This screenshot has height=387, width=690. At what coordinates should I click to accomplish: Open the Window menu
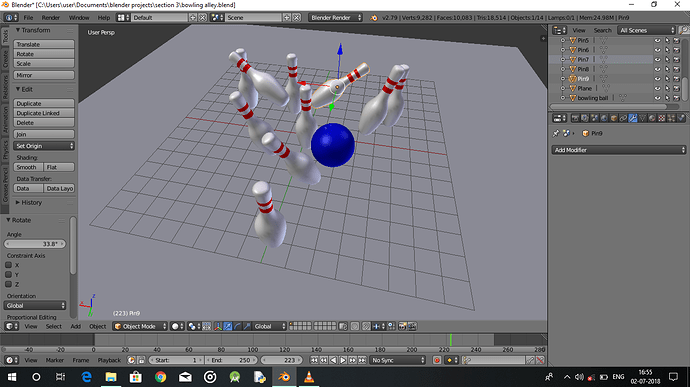[79, 18]
